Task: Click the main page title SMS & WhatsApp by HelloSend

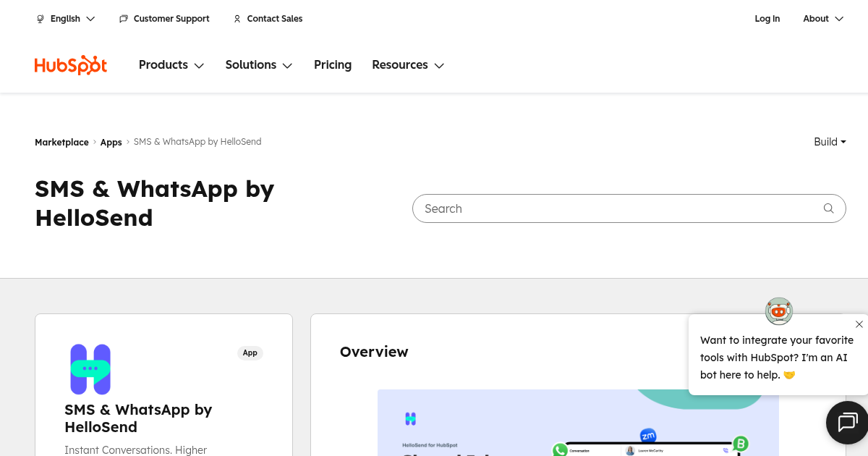Action: pos(155,203)
